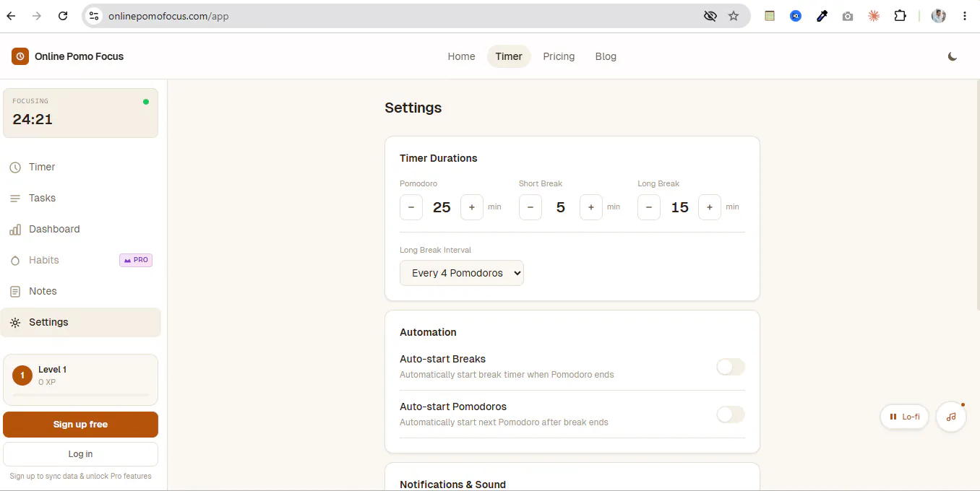Open the music note sound player
Screen dimensions: 980x491
(951, 417)
